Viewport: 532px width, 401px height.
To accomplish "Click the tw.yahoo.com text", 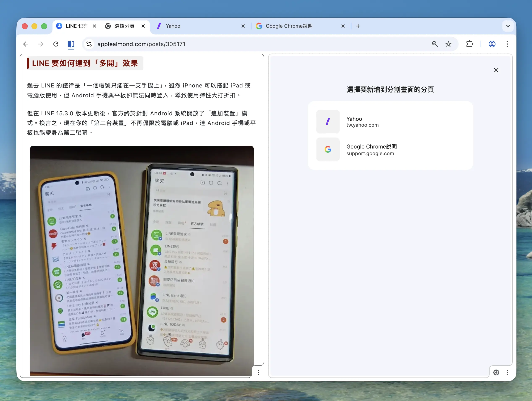I will point(362,125).
